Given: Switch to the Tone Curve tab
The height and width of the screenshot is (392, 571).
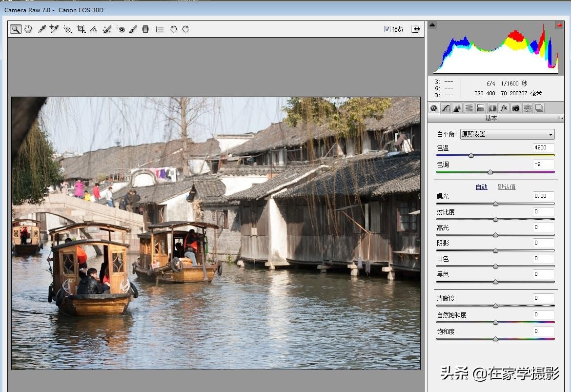Looking at the screenshot, I should (x=446, y=108).
